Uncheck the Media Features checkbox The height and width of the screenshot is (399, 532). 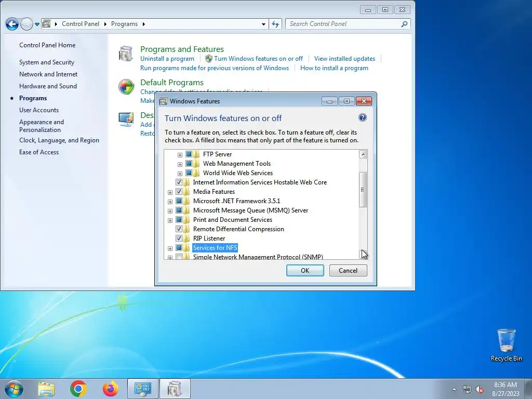click(179, 192)
